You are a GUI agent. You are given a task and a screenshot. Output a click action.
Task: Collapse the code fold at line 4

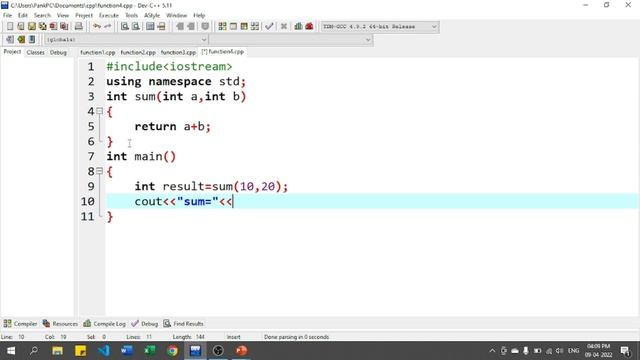click(100, 111)
